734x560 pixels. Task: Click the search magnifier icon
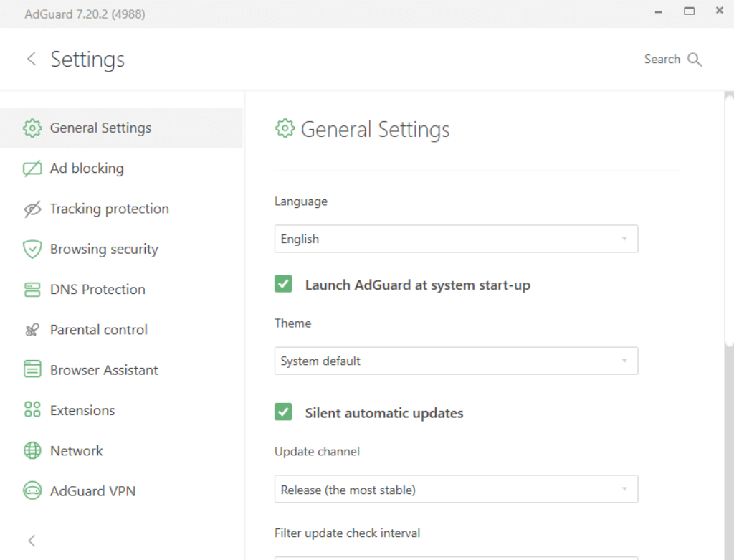coord(695,60)
